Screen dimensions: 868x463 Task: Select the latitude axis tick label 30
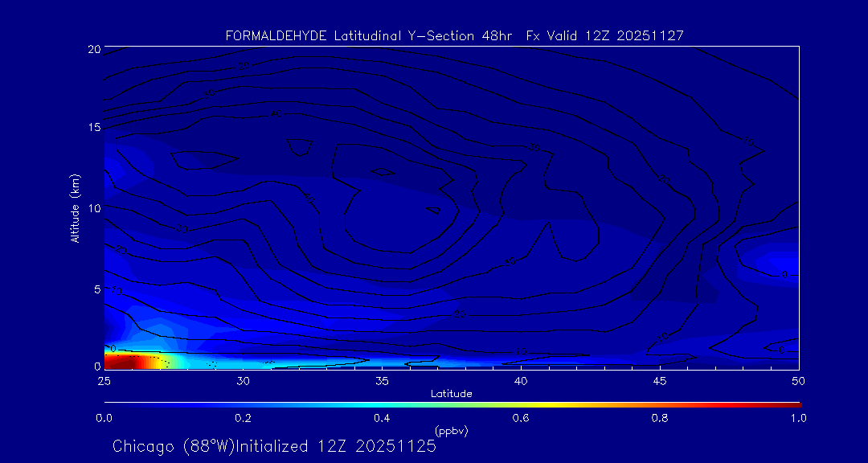coord(243,380)
